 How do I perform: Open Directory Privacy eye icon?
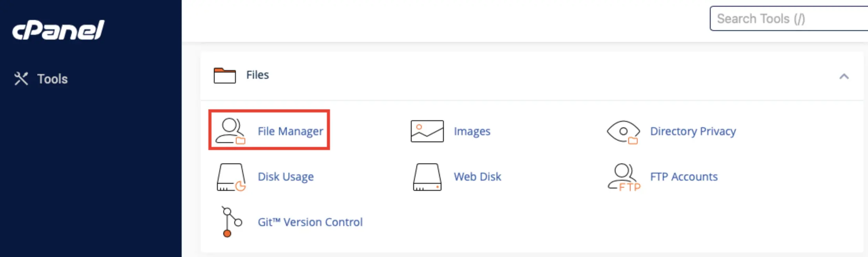[623, 132]
